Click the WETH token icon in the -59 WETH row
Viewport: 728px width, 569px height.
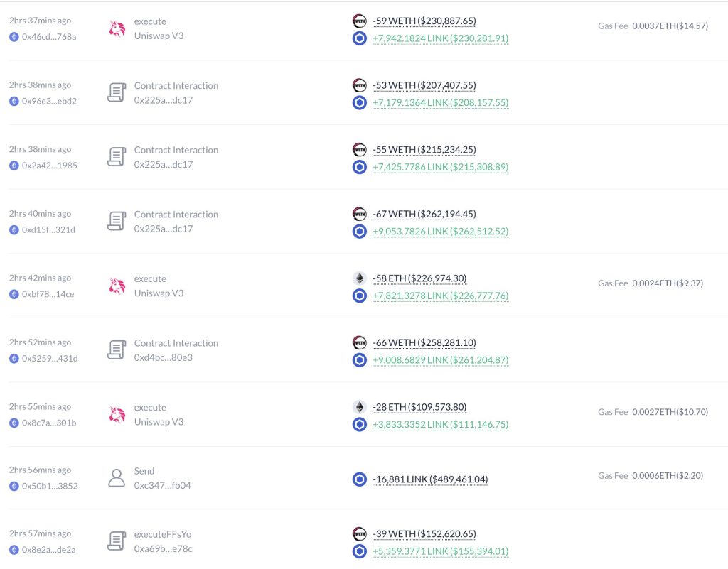pyautogui.click(x=360, y=21)
